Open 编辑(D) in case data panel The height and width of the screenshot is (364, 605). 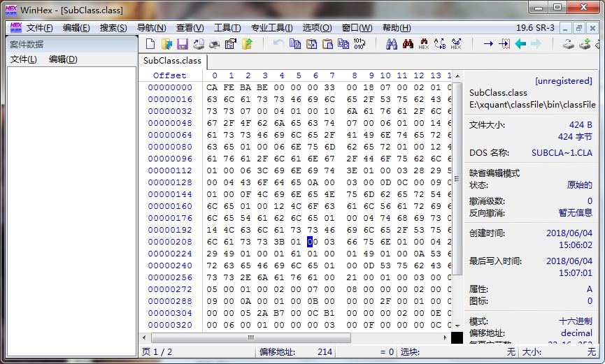pos(63,59)
